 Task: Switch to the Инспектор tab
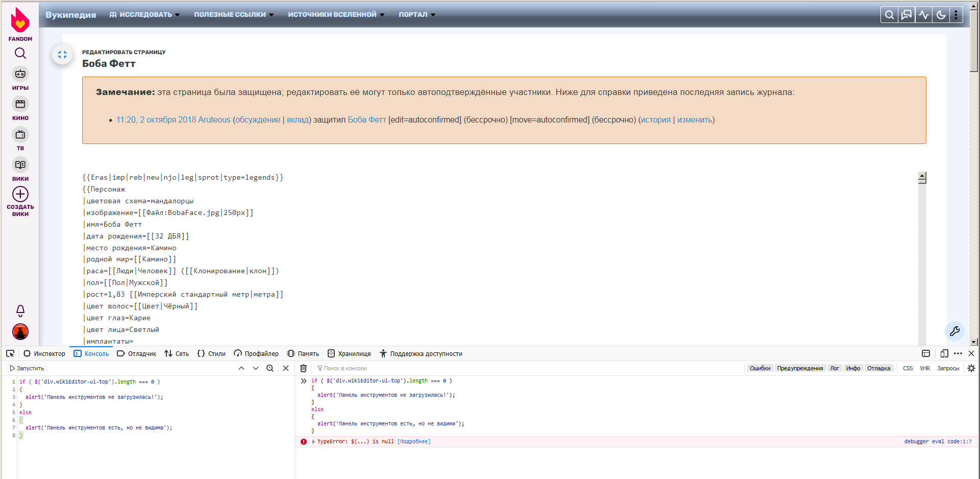click(x=44, y=353)
